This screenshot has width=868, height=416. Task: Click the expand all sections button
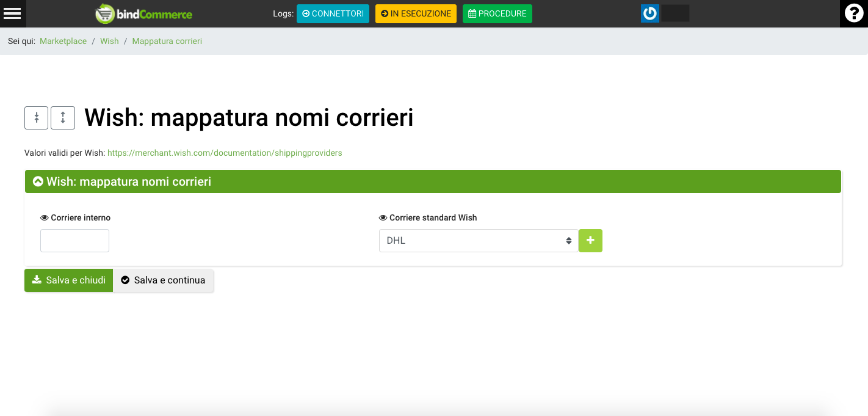pyautogui.click(x=63, y=118)
